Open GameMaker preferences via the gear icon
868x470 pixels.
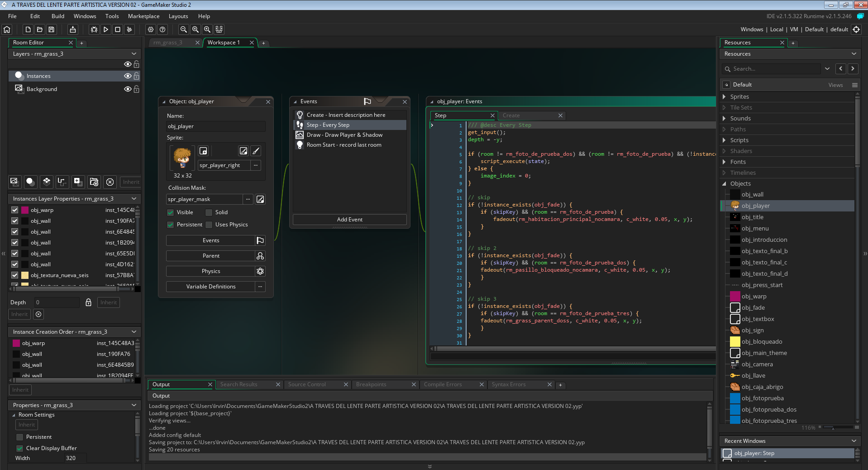(x=151, y=29)
